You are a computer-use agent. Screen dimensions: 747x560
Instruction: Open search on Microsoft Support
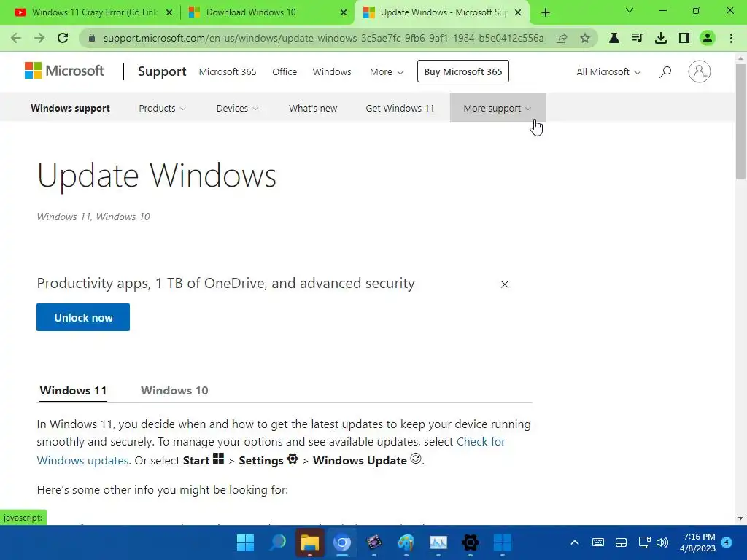tap(665, 72)
